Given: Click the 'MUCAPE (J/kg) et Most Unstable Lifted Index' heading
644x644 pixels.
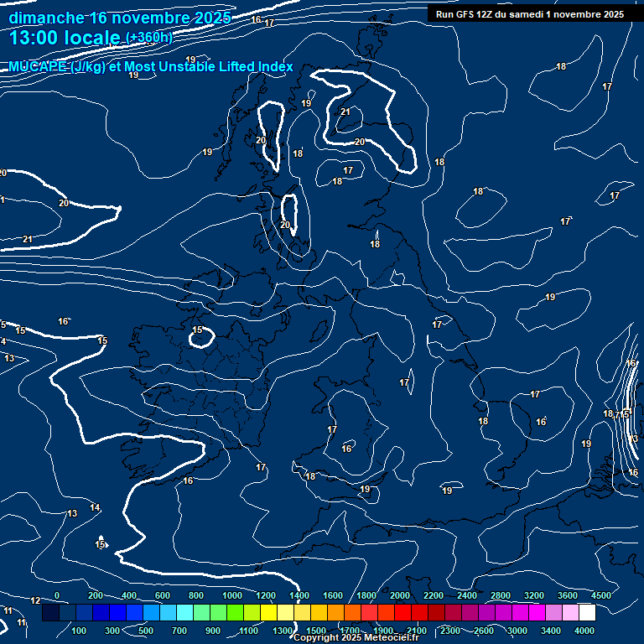Looking at the screenshot, I should pos(151,66).
